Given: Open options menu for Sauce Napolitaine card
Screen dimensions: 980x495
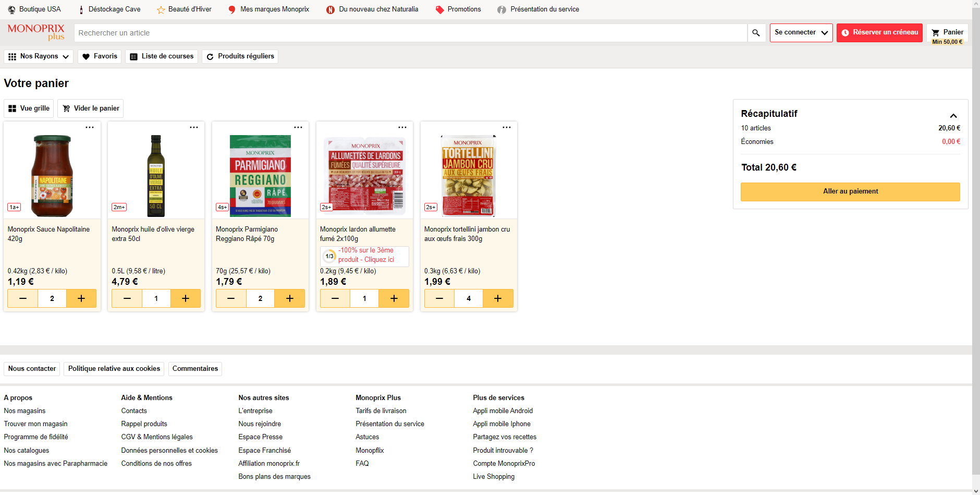Looking at the screenshot, I should [x=90, y=127].
